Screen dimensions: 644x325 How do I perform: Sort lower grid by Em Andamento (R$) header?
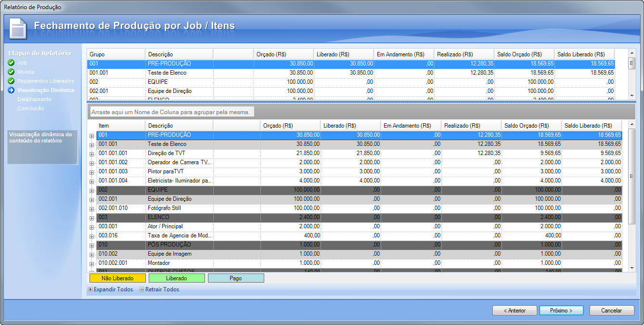(411, 126)
